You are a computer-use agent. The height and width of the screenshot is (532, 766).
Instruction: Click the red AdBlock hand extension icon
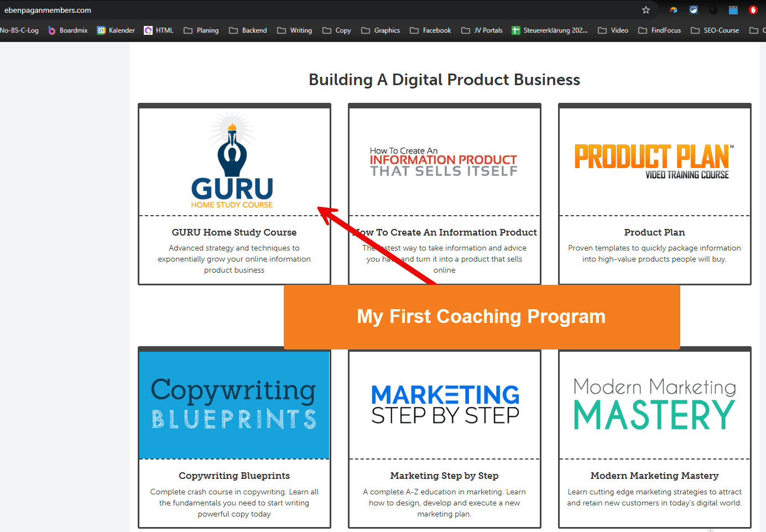(753, 10)
